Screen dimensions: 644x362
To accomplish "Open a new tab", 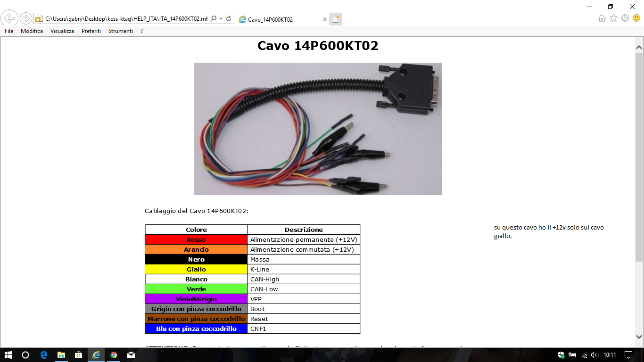I will tap(336, 19).
